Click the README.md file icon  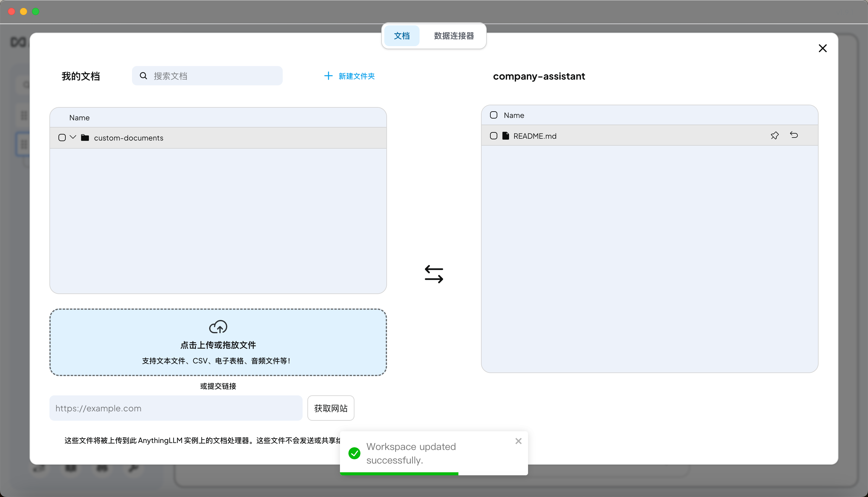click(x=505, y=136)
